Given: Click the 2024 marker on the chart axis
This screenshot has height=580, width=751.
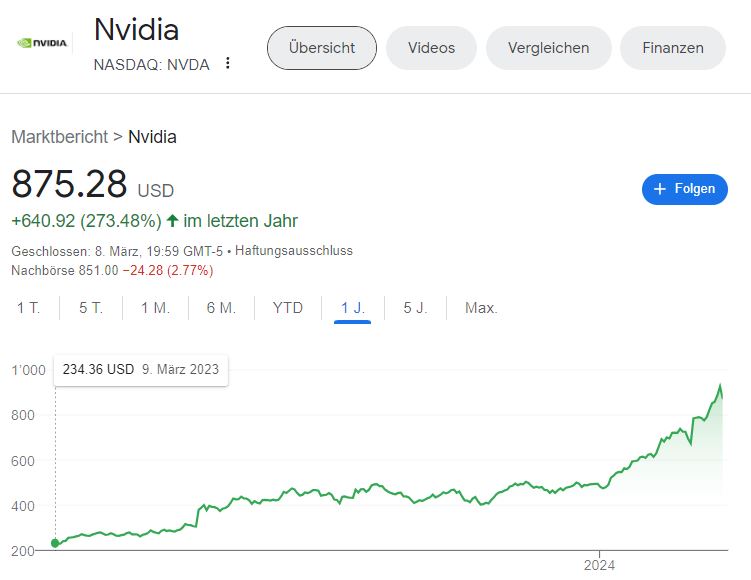Looking at the screenshot, I should tap(599, 565).
